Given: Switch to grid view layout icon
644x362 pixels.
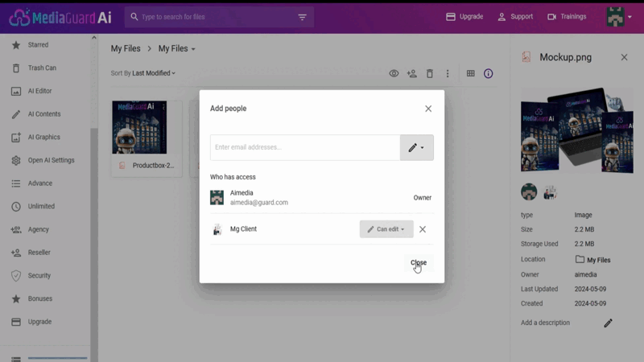Looking at the screenshot, I should [x=471, y=73].
